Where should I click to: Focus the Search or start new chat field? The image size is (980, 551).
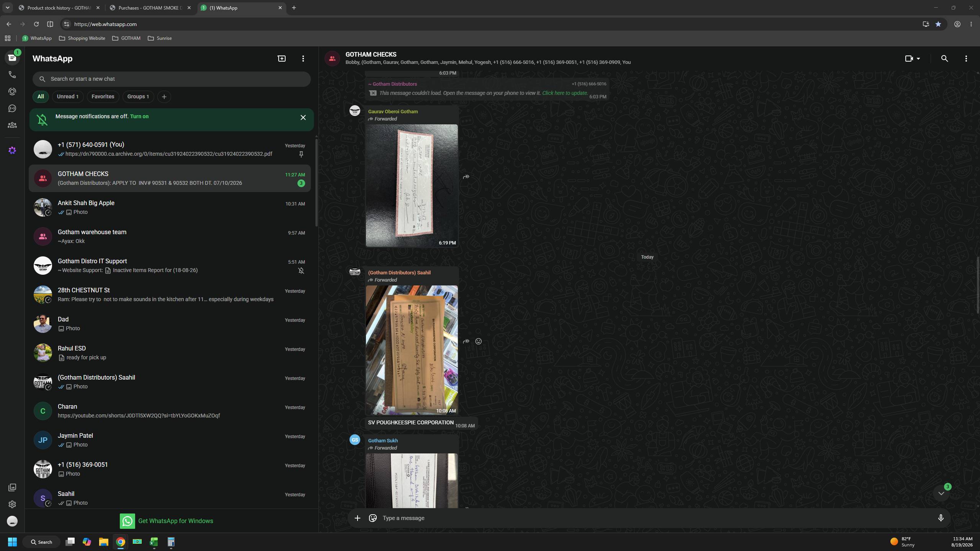click(x=171, y=79)
